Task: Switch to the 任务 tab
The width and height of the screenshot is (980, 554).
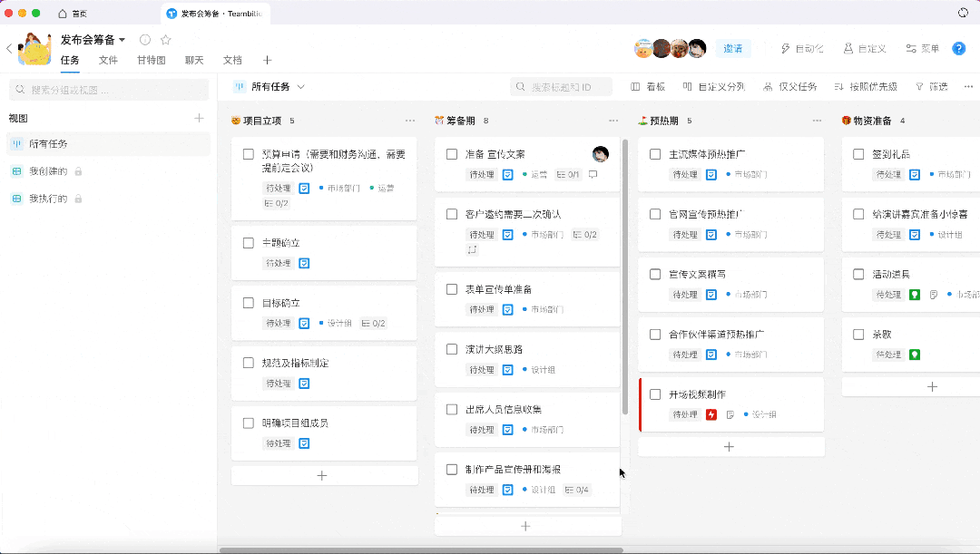Action: click(70, 60)
